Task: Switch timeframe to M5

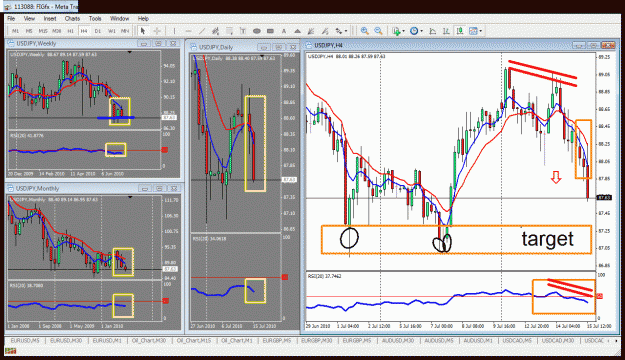Action: coord(29,31)
